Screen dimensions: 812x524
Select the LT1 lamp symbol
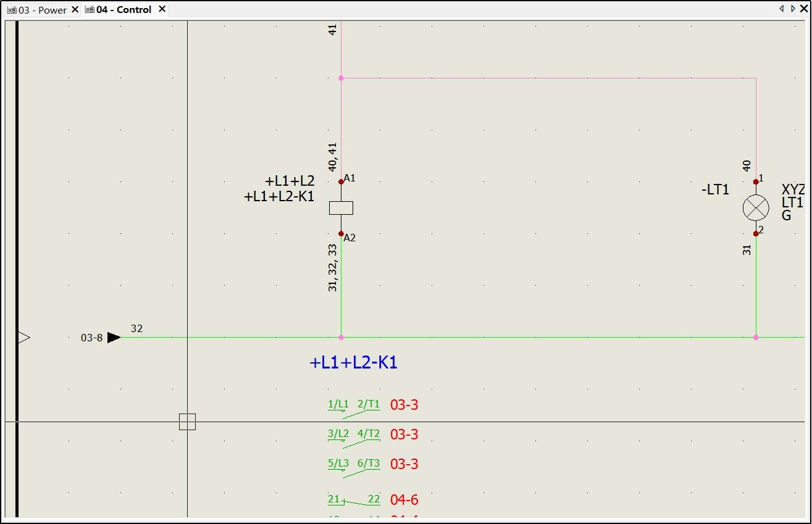[x=756, y=208]
